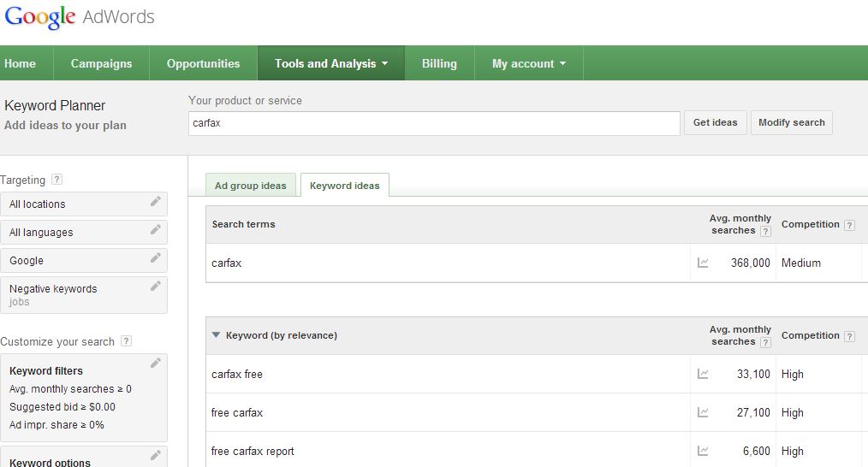Screen dimensions: 868x467
Task: Select the free carfax report keyword
Action: point(253,451)
